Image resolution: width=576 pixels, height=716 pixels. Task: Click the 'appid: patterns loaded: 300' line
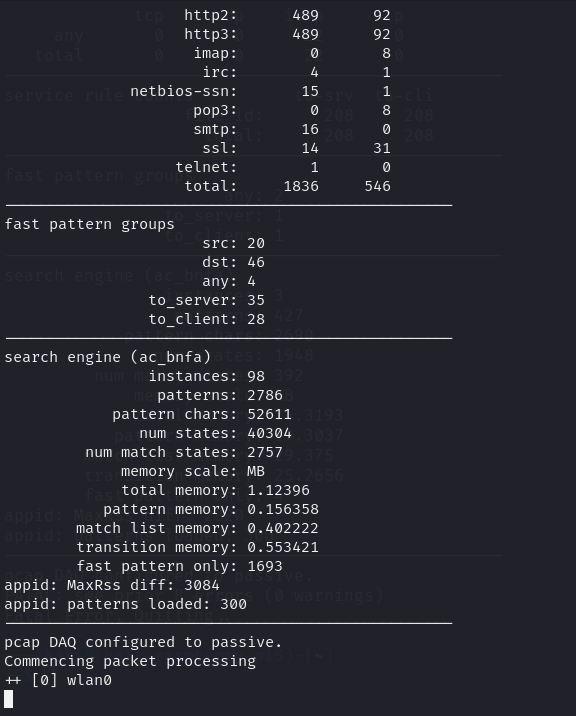pyautogui.click(x=126, y=605)
